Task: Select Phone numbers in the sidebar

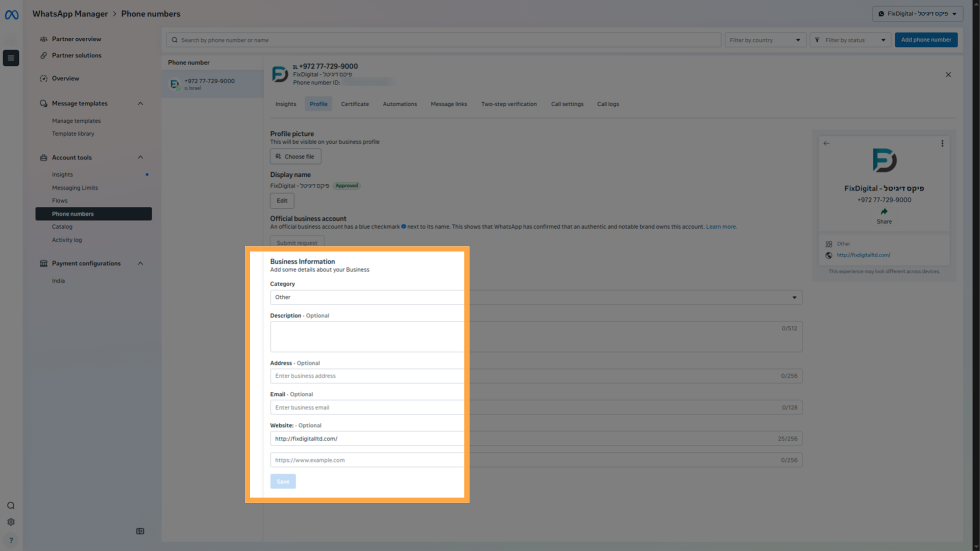Action: (93, 214)
